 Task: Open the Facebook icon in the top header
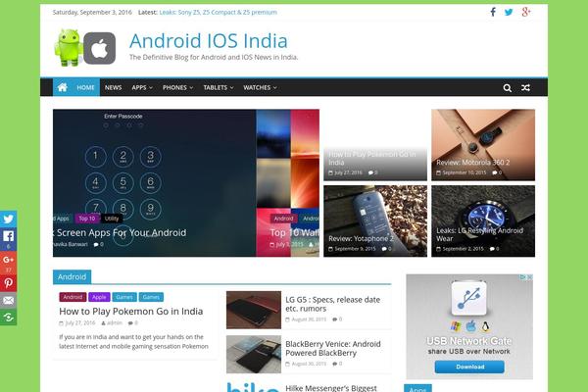493,12
